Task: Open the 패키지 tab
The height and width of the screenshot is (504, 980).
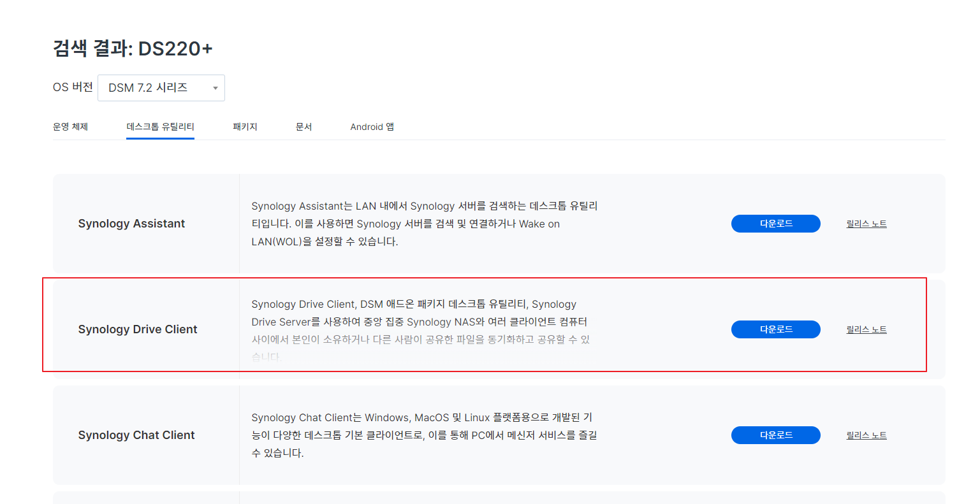Action: [x=245, y=127]
